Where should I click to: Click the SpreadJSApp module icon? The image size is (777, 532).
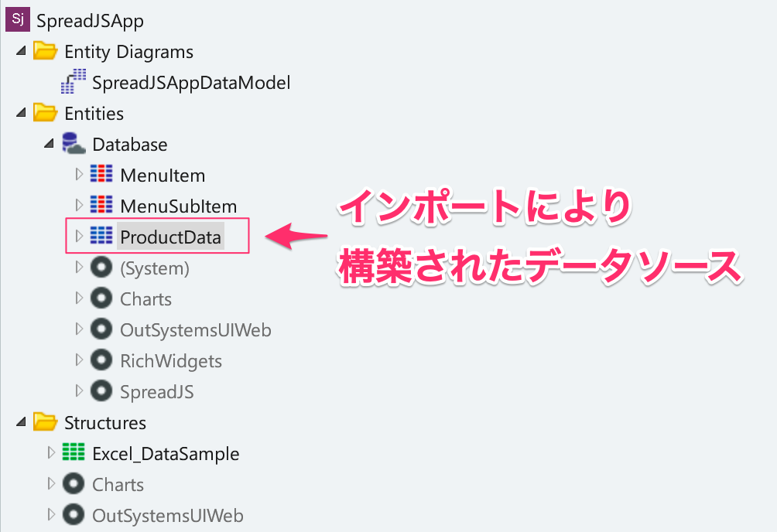coord(18,19)
